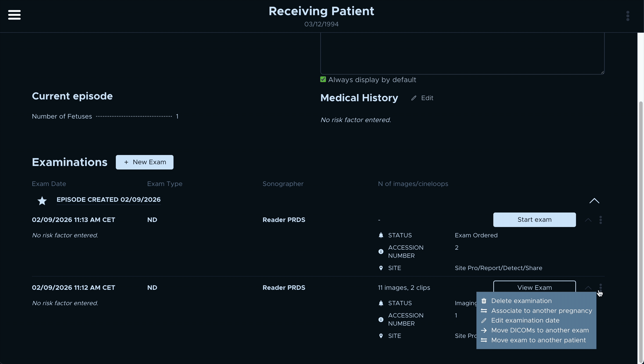
Task: Click the pencil Edit icon for Medical History
Action: click(414, 98)
